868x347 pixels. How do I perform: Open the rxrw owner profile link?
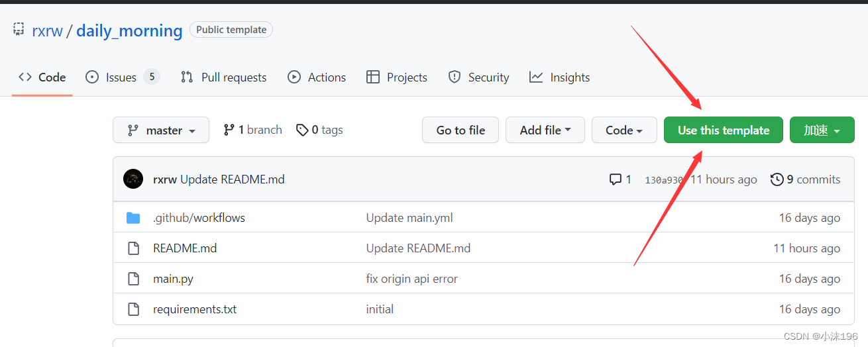[x=47, y=30]
